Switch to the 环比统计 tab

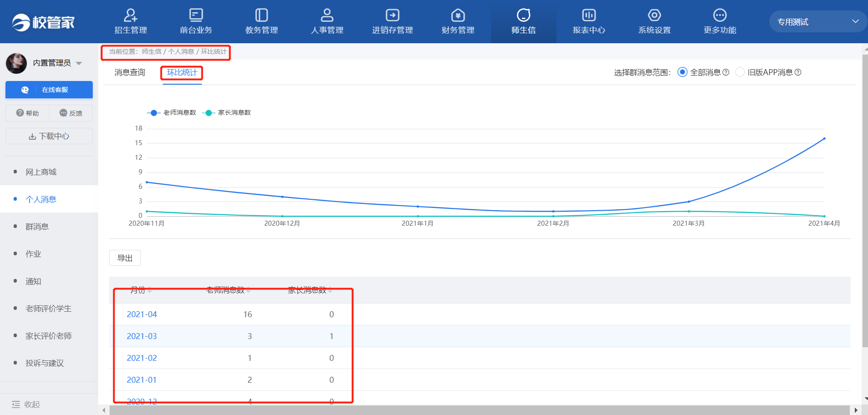click(182, 72)
